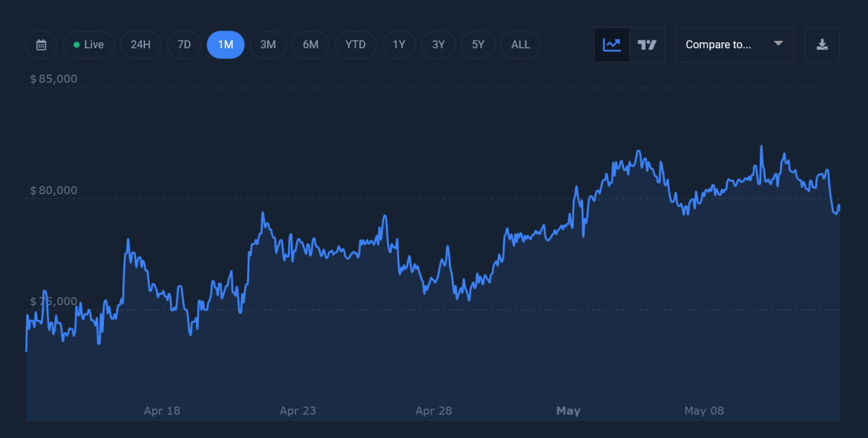Select the 3Y time range
Screen dimensions: 868x438
pos(438,45)
